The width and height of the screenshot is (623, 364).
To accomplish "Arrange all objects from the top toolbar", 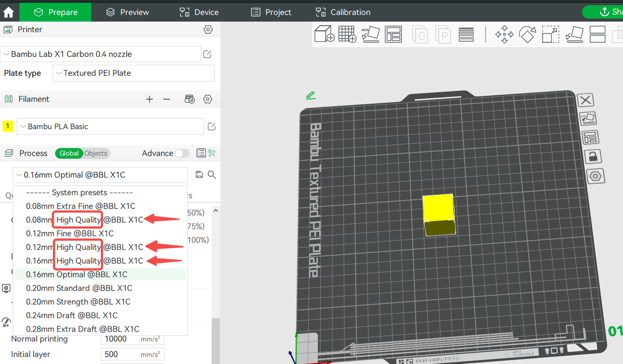I will point(393,35).
